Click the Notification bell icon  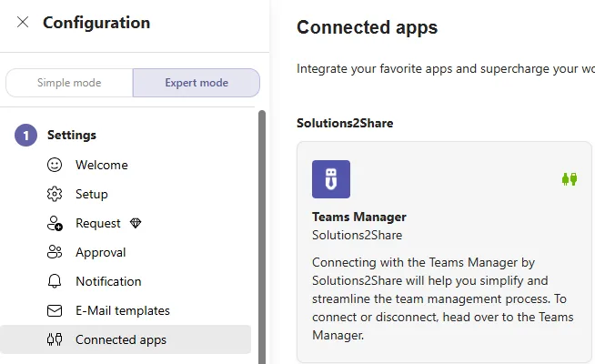[55, 281]
